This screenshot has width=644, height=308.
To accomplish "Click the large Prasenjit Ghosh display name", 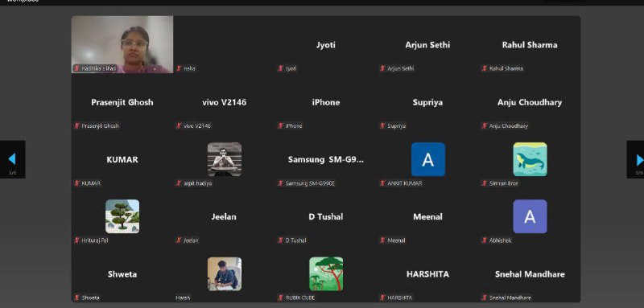I will (x=122, y=102).
